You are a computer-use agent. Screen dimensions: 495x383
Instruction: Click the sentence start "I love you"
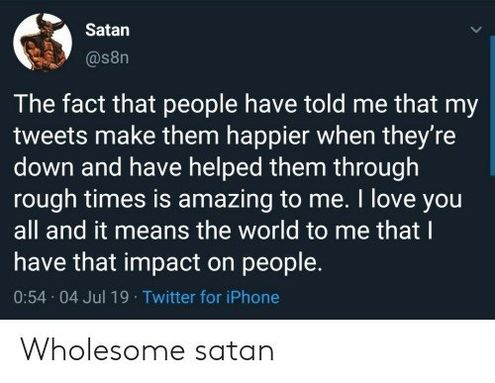click(x=409, y=199)
